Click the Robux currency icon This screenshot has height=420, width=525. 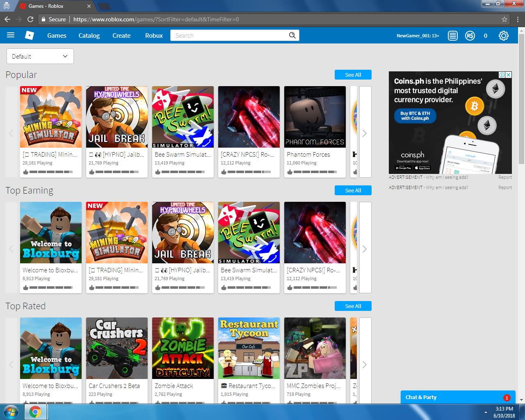(470, 36)
